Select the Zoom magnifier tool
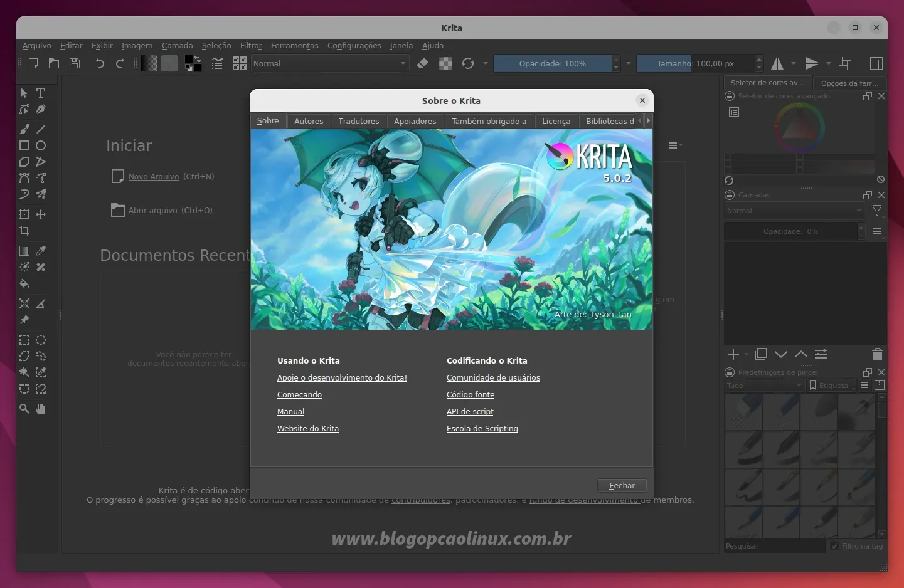 24,409
